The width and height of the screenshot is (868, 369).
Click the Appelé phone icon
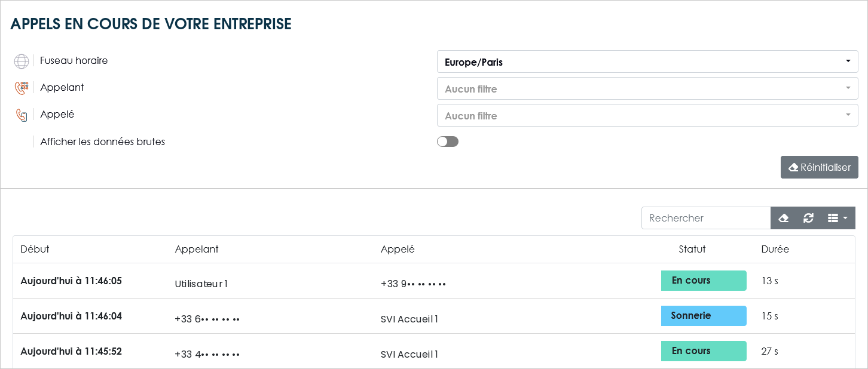(22, 115)
